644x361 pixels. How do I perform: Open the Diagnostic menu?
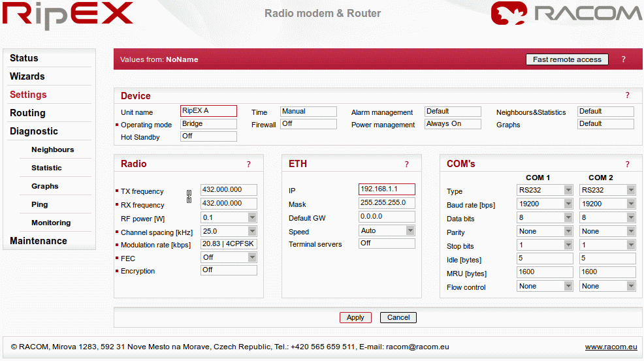tap(34, 131)
